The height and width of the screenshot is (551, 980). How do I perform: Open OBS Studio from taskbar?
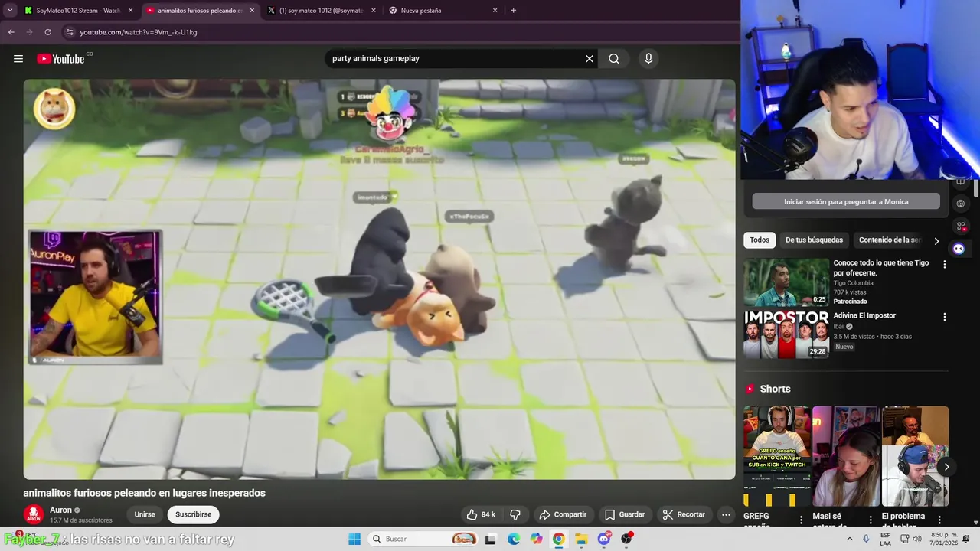click(x=627, y=539)
